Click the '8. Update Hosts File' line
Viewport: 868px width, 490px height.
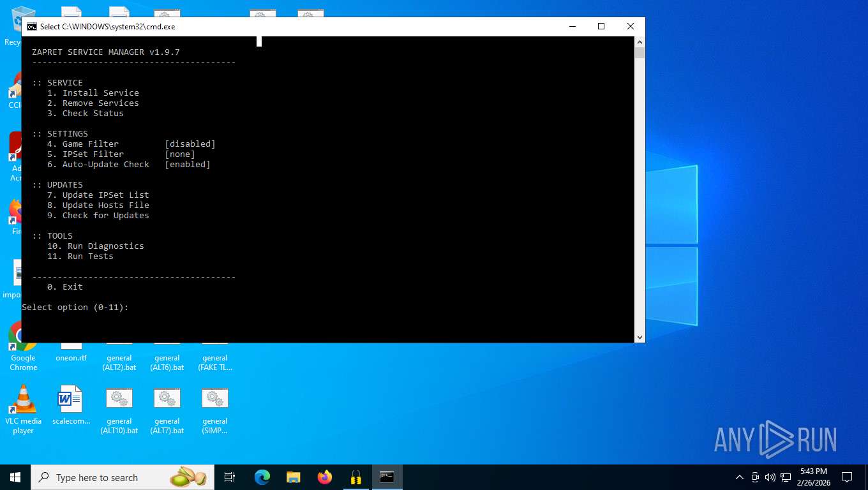tap(98, 205)
